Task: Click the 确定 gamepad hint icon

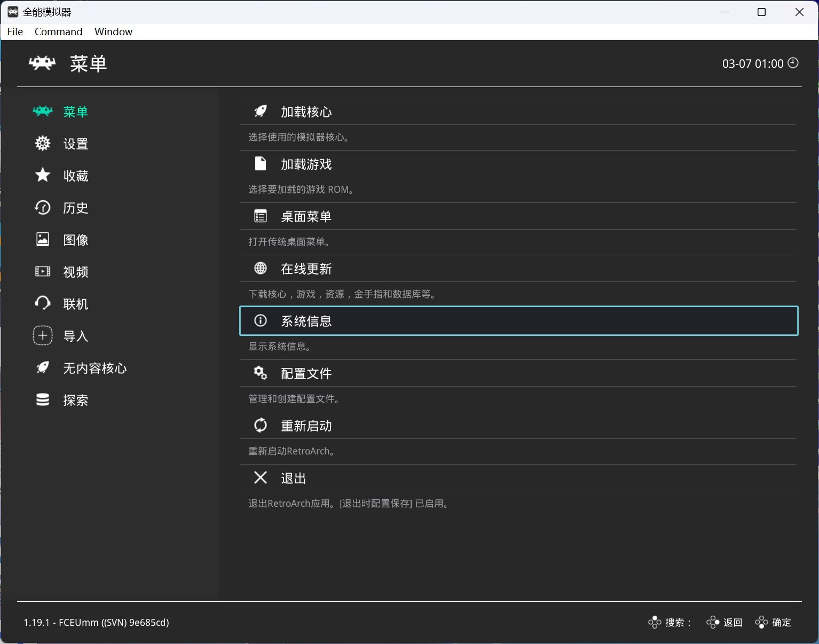Action: point(761,622)
